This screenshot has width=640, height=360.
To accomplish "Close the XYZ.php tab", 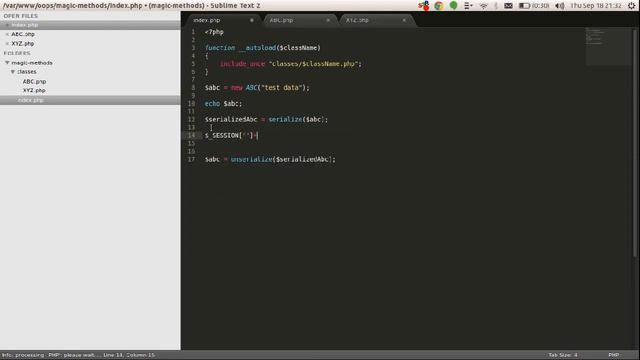I will pyautogui.click(x=404, y=20).
